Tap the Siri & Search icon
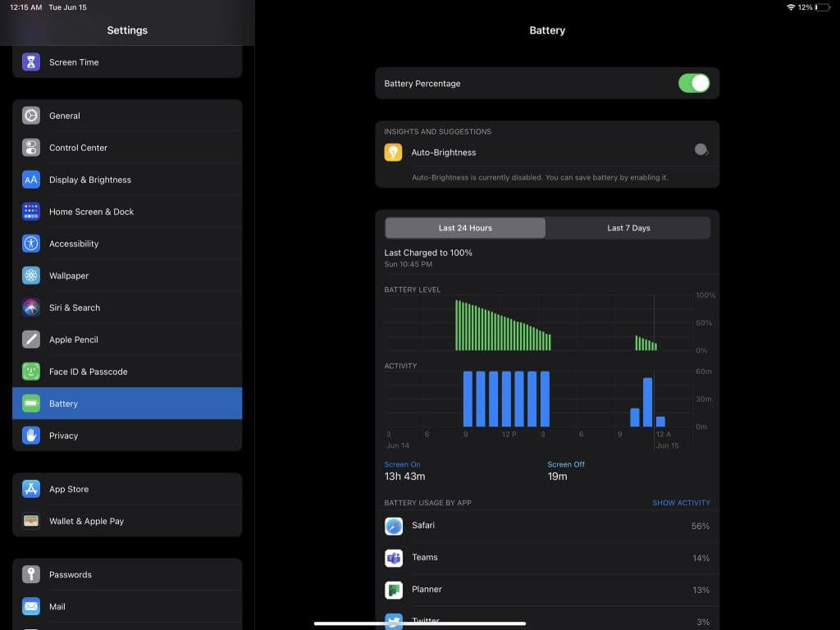 point(31,308)
